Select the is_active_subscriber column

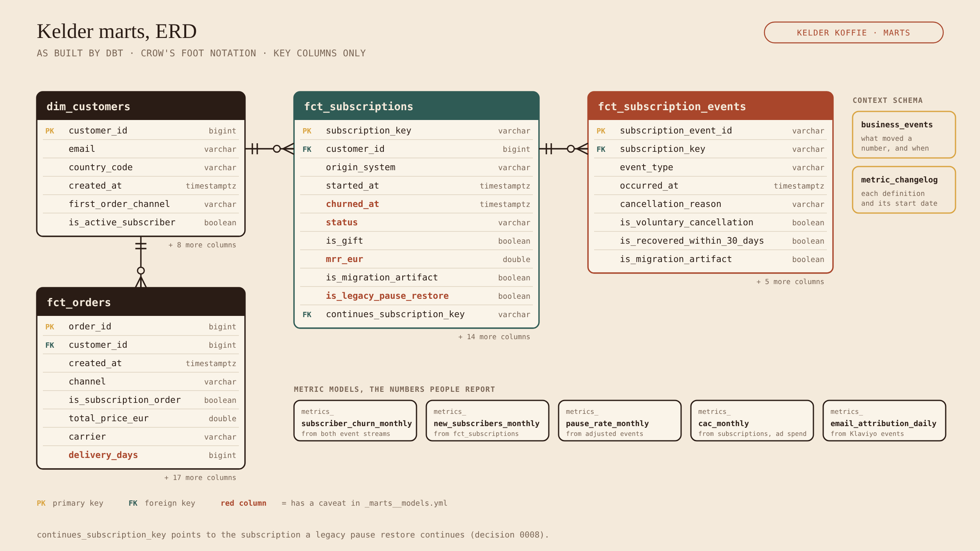141,222
